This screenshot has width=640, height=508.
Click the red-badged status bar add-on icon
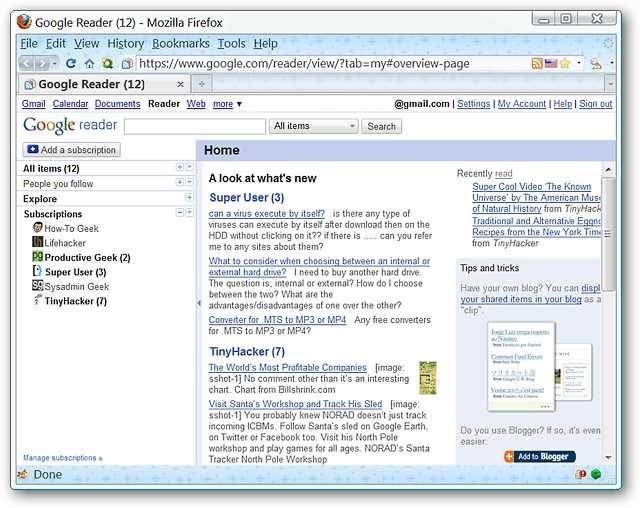pyautogui.click(x=580, y=474)
